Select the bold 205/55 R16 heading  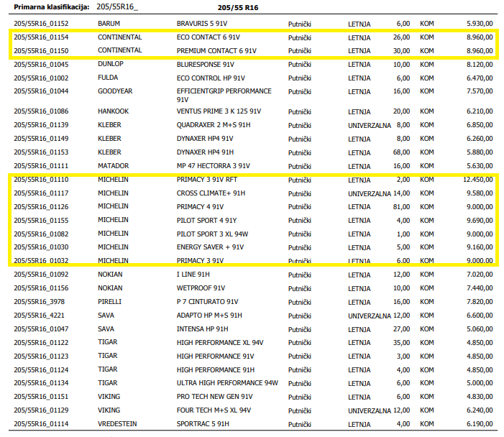(238, 8)
